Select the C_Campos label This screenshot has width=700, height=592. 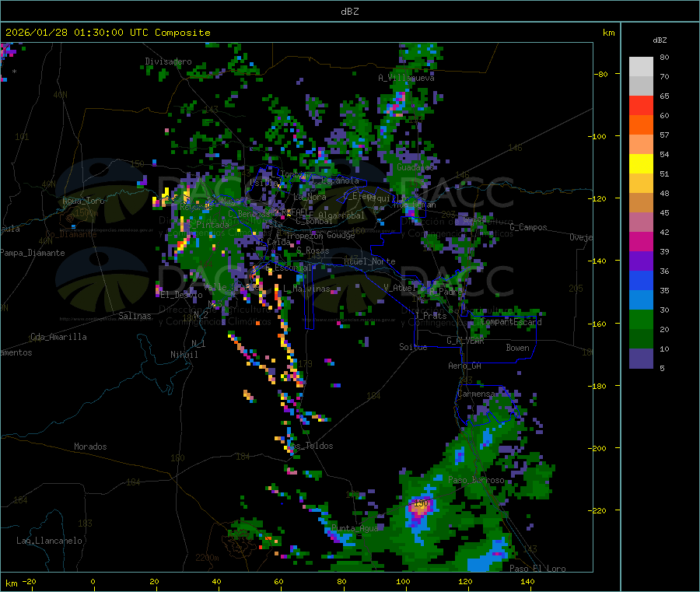(528, 227)
